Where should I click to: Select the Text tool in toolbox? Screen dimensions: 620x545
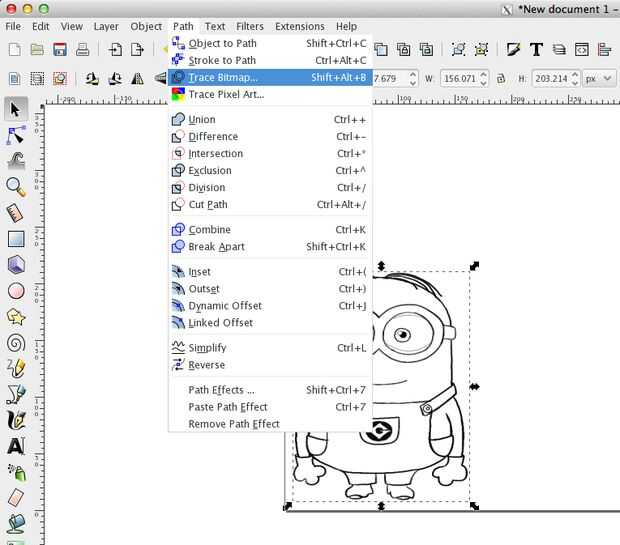click(x=16, y=446)
